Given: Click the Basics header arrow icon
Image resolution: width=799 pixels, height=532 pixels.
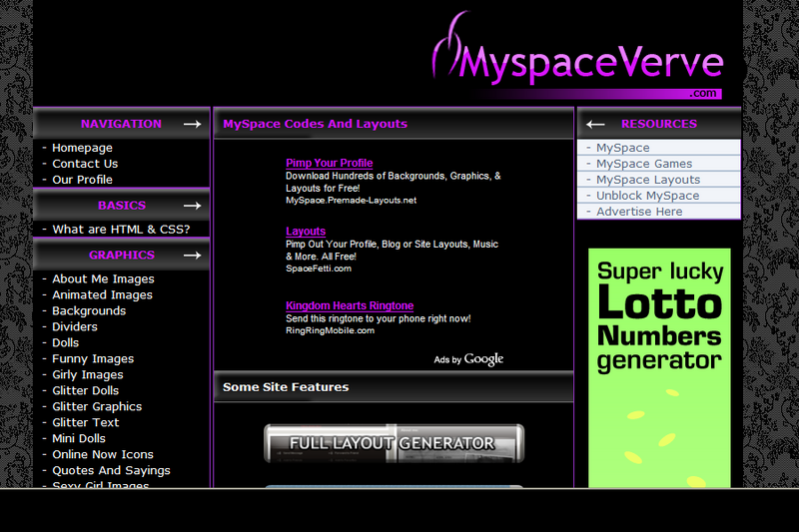Looking at the screenshot, I should (x=192, y=206).
